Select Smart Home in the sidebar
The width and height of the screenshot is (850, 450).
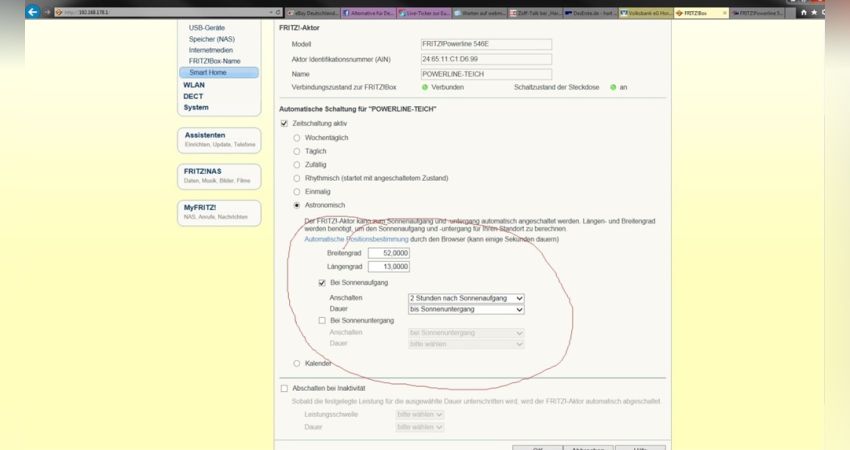pyautogui.click(x=219, y=73)
